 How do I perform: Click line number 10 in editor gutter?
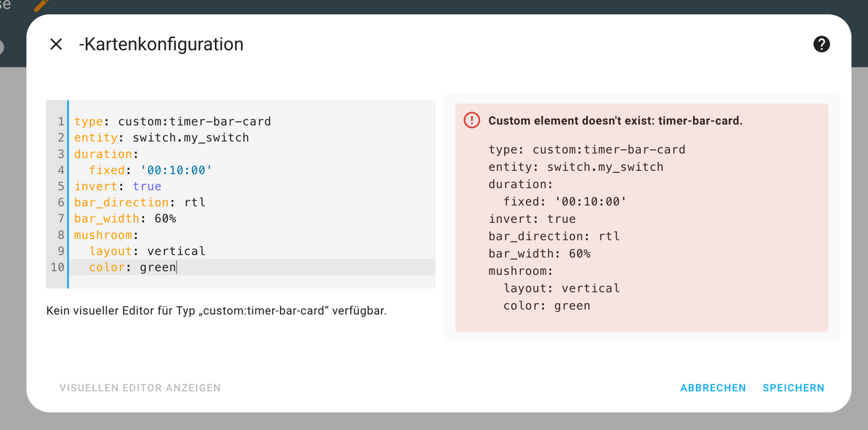coord(57,267)
